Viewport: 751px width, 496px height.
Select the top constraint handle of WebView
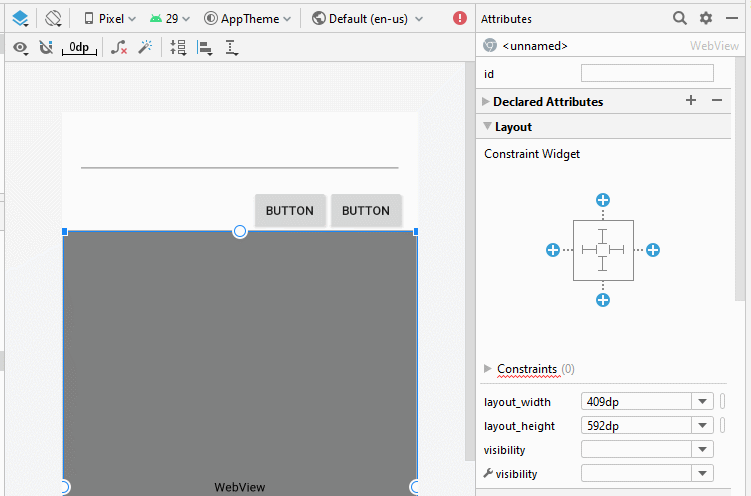[240, 231]
